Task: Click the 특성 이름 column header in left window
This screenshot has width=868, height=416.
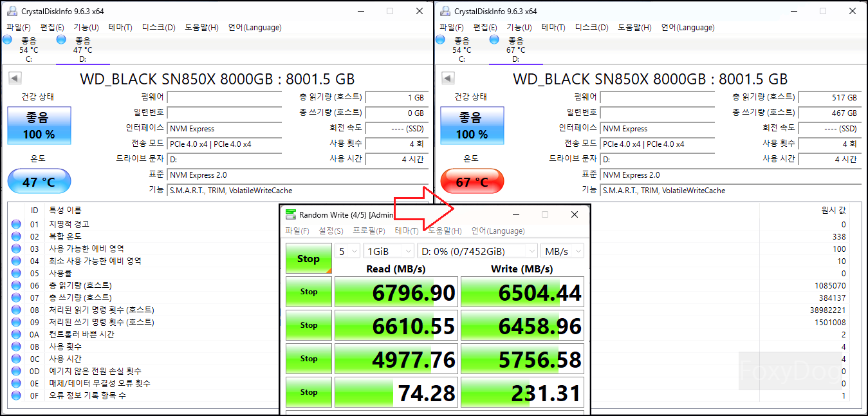Action: [x=65, y=210]
